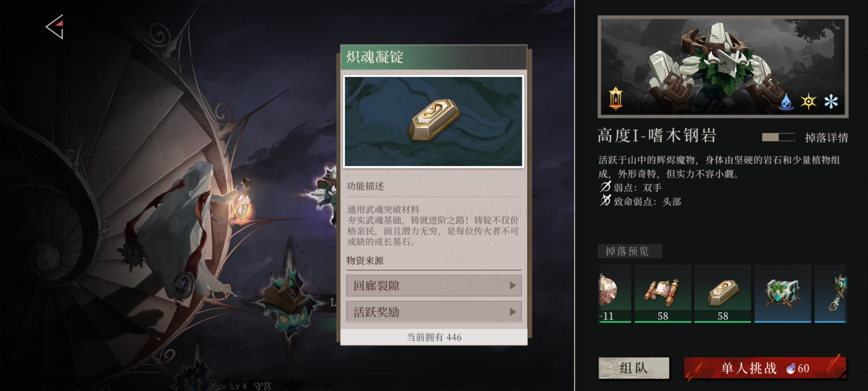Screen dimensions: 868x391
Task: Click the ice element snowflake icon
Action: tap(831, 101)
